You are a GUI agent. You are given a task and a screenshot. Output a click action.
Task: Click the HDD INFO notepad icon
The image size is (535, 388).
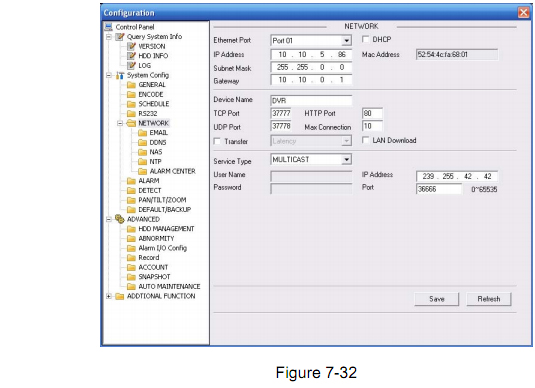(x=131, y=56)
